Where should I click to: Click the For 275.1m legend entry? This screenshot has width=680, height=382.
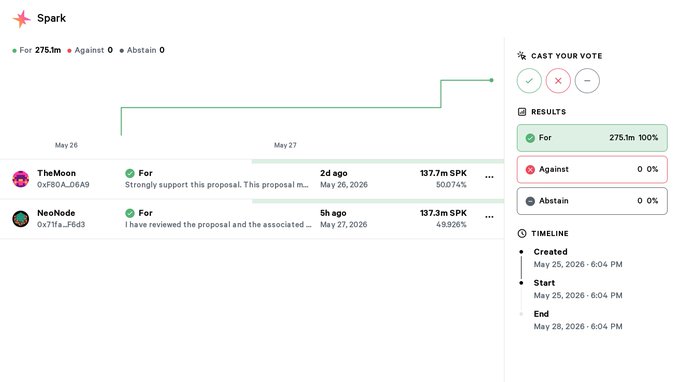coord(37,50)
